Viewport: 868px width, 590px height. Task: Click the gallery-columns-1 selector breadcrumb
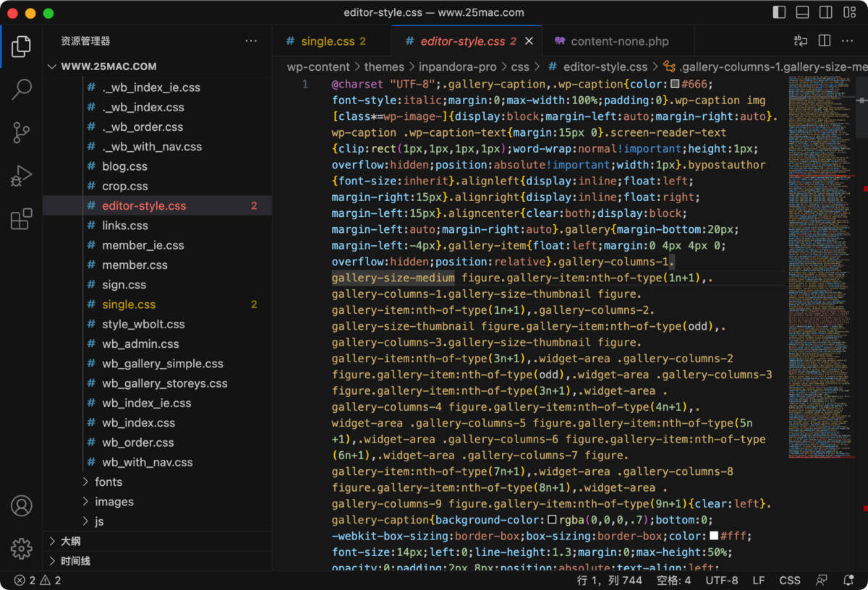point(765,67)
